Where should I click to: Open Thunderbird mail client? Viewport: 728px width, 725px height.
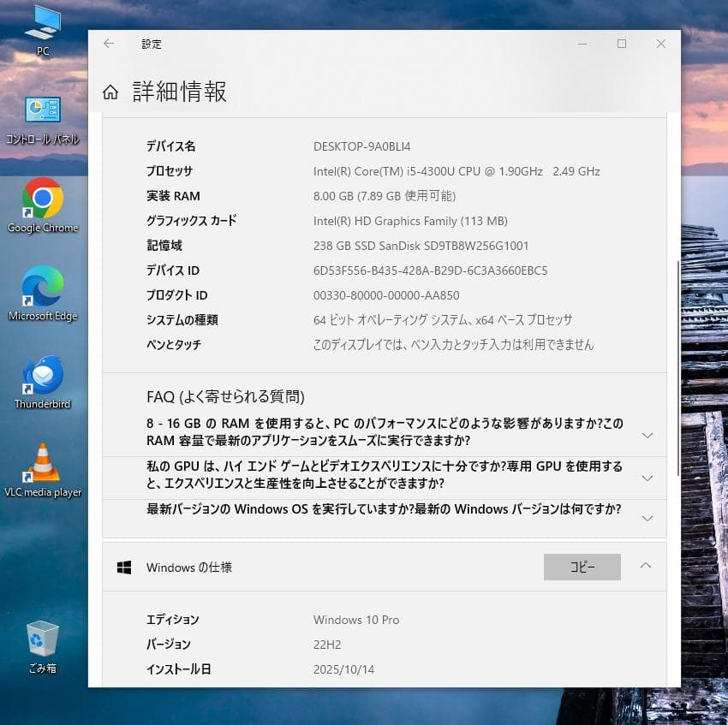43,377
